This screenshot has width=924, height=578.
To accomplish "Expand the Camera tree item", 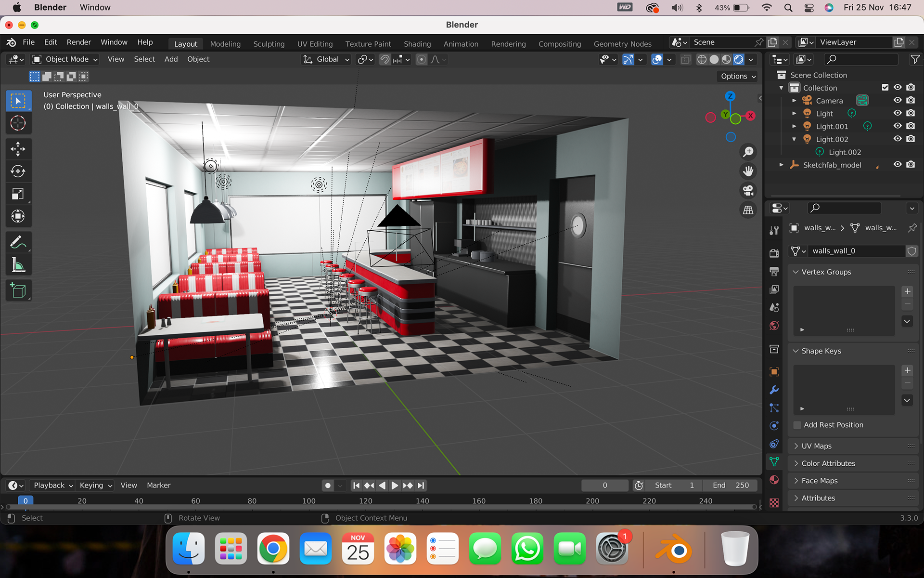I will [x=794, y=101].
